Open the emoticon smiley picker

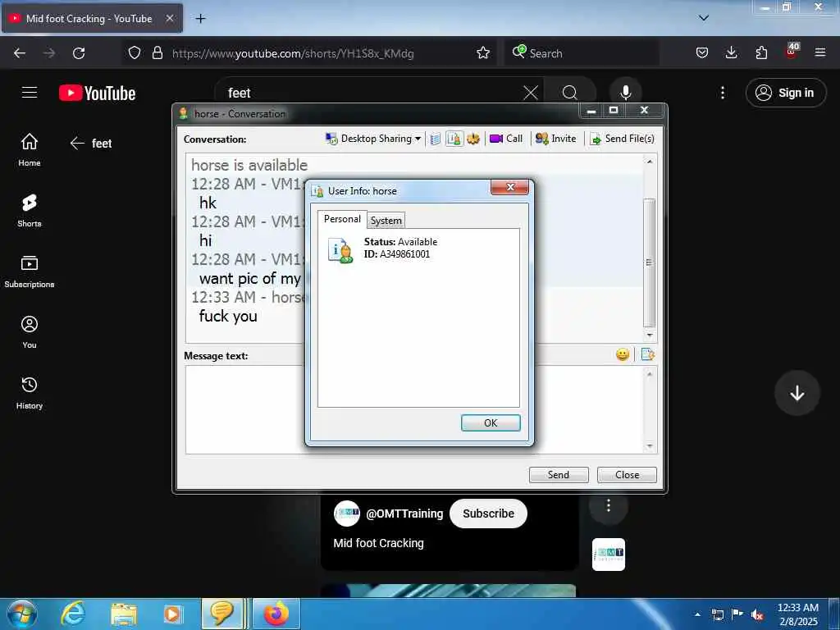(623, 354)
